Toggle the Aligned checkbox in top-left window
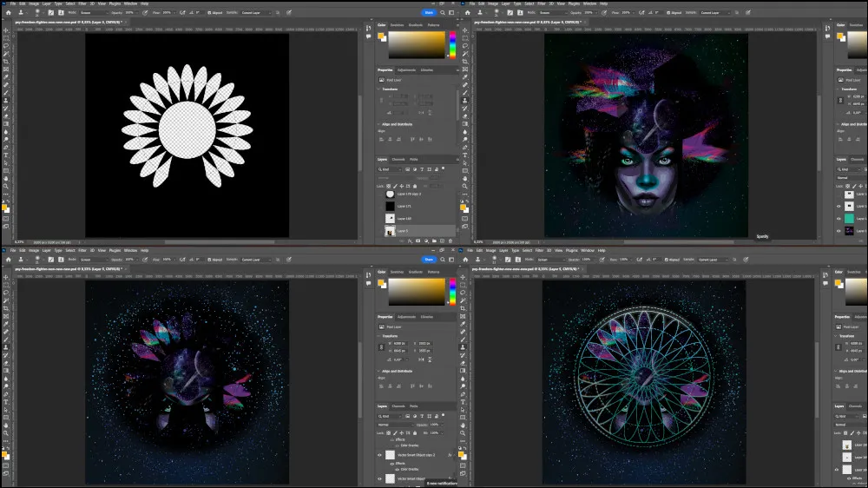This screenshot has height=488, width=868. pos(209,12)
